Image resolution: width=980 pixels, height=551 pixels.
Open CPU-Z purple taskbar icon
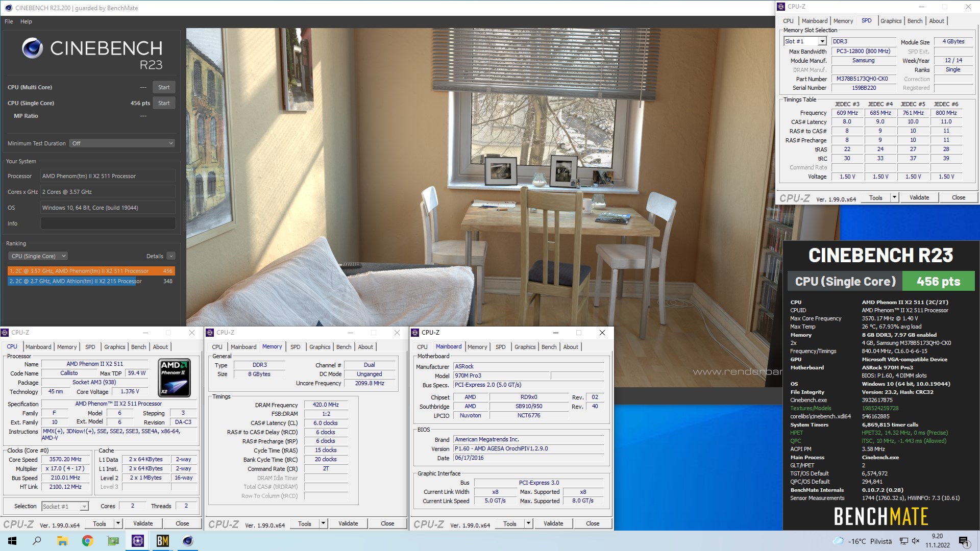pyautogui.click(x=137, y=541)
